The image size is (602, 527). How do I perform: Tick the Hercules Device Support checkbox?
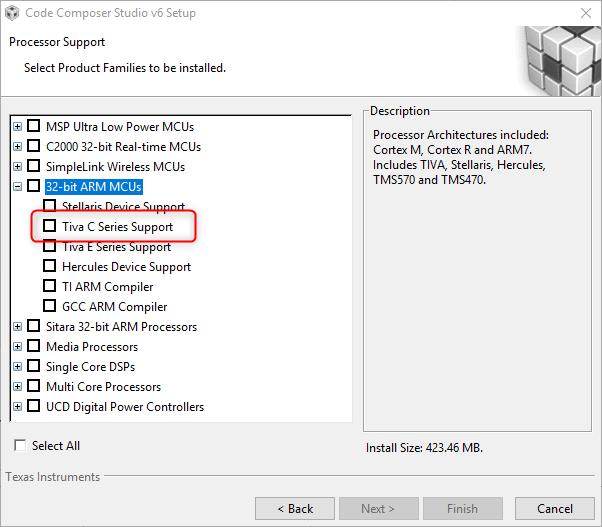coord(50,266)
